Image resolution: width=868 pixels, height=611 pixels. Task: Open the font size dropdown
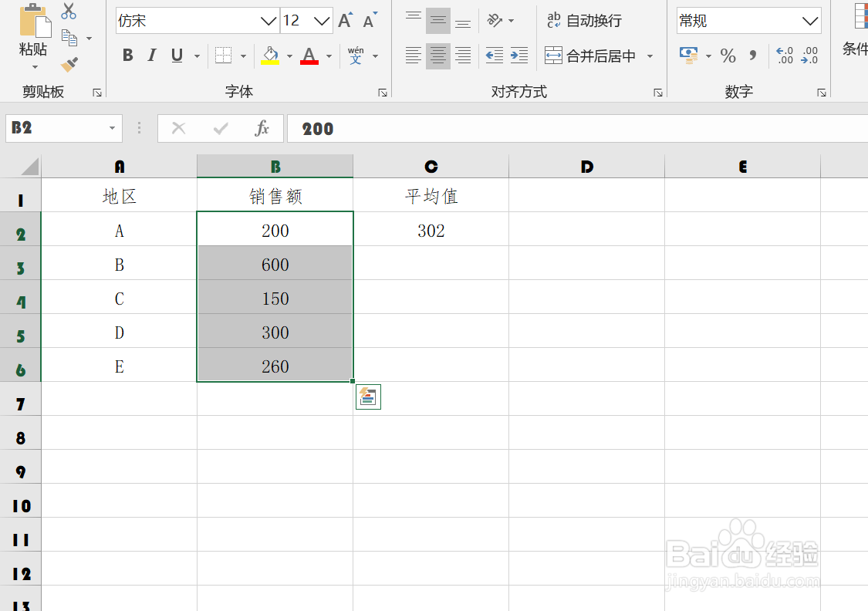click(322, 21)
